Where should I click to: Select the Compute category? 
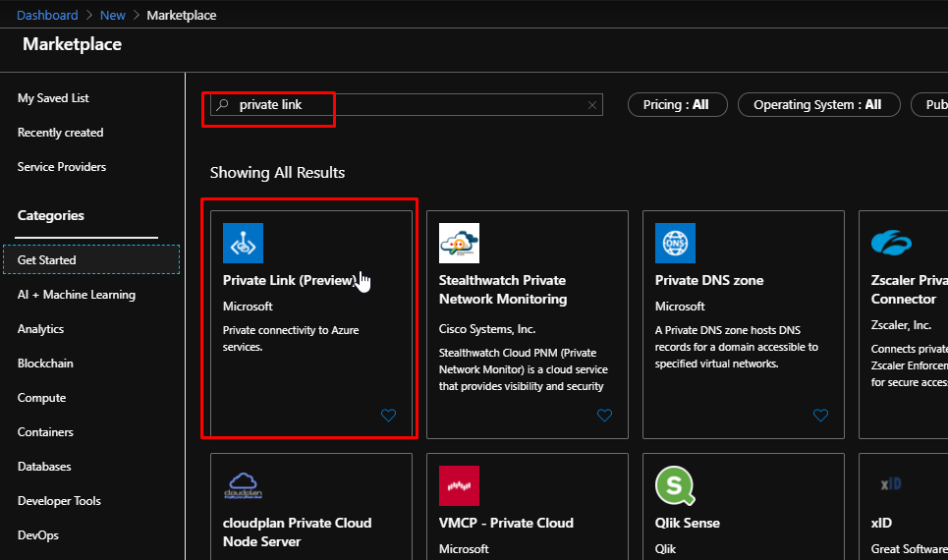pos(41,398)
